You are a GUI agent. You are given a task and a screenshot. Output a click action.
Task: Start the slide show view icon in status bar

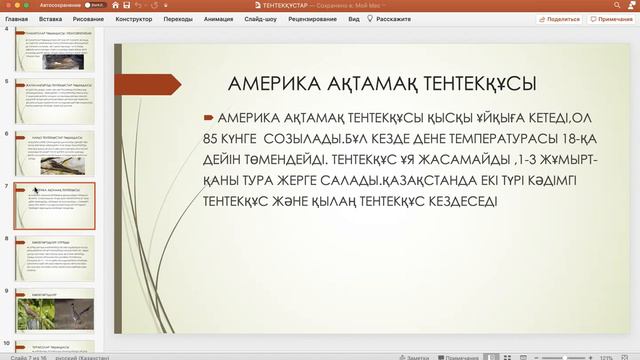click(523, 358)
